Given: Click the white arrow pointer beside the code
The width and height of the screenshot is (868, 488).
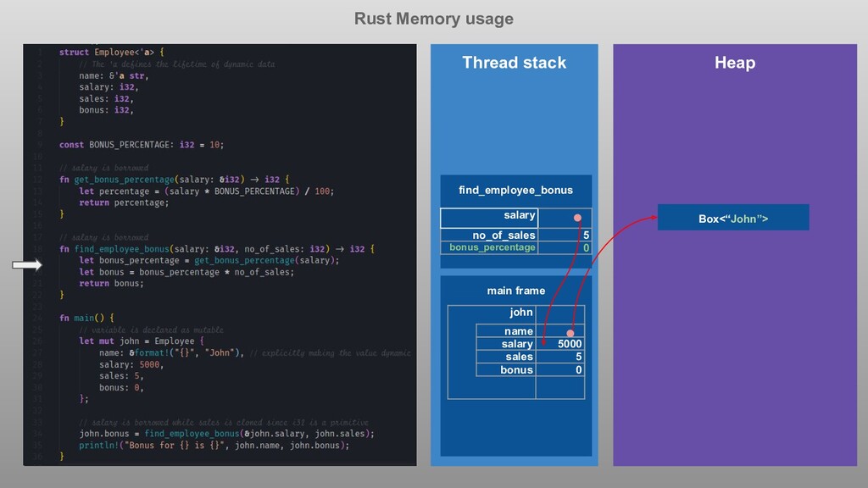Looking at the screenshot, I should (x=27, y=266).
